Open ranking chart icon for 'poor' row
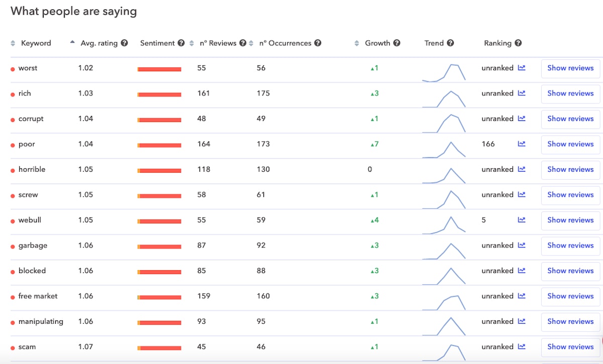Viewport: 603px width, 364px height. (522, 144)
